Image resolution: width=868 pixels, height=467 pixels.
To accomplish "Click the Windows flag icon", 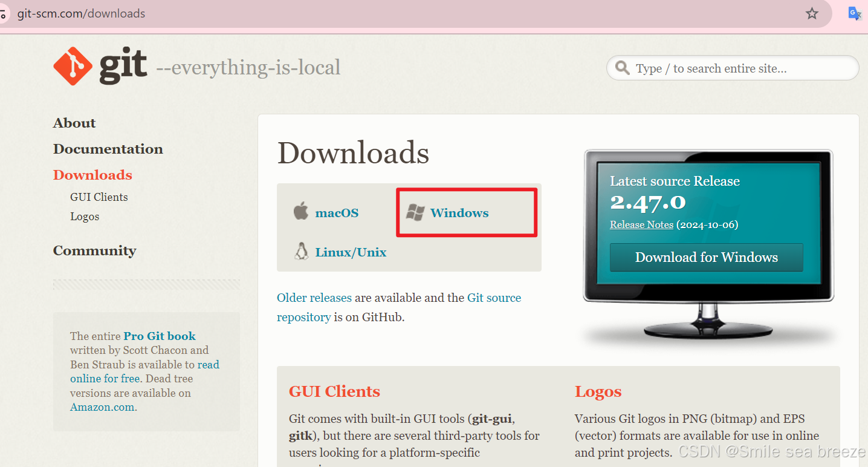I will (415, 212).
